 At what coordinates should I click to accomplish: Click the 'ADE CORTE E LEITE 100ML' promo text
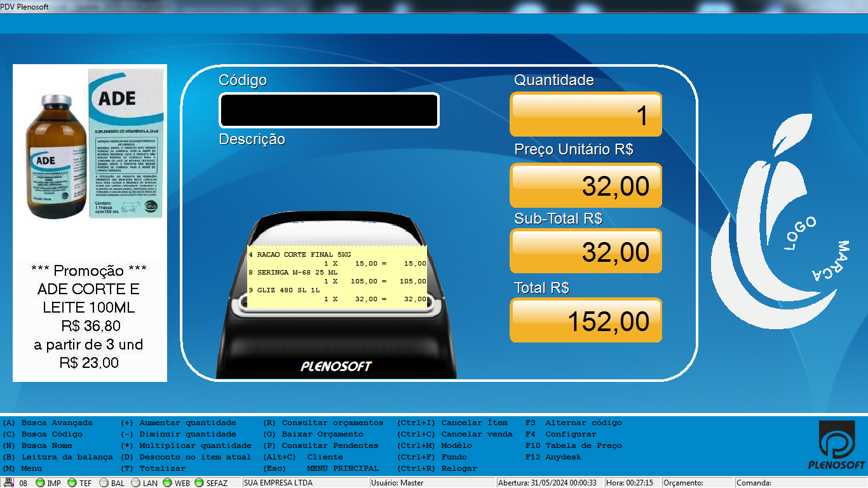click(89, 298)
